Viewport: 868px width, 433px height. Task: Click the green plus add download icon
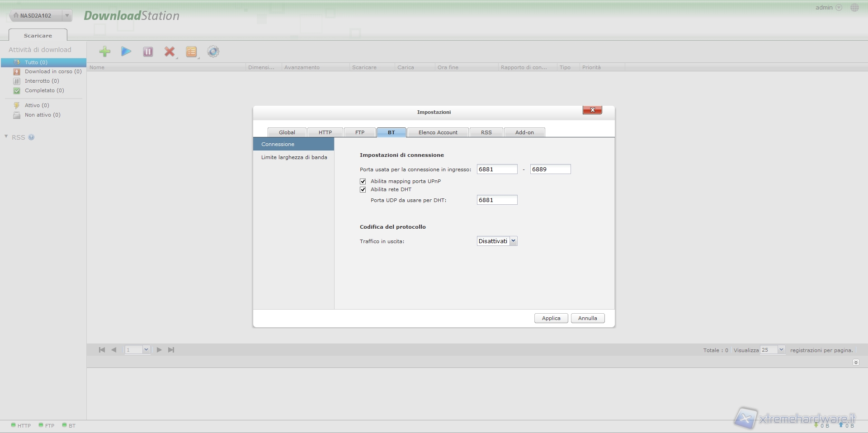105,52
